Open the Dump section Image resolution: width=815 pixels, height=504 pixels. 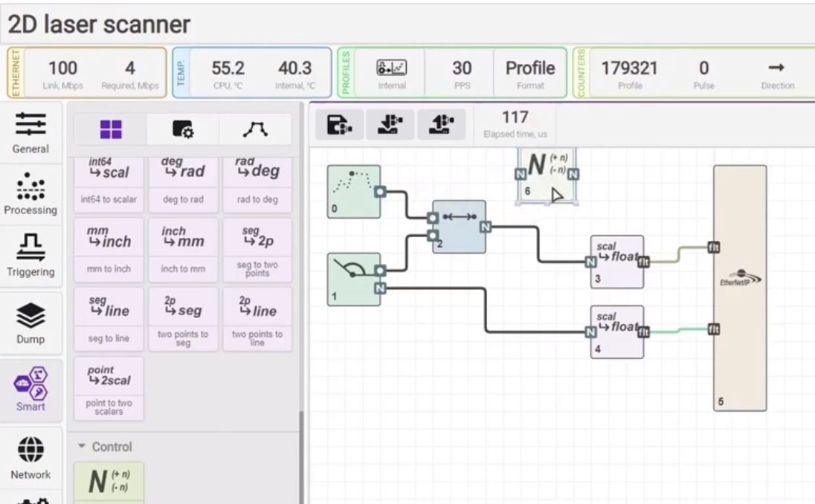[x=30, y=323]
